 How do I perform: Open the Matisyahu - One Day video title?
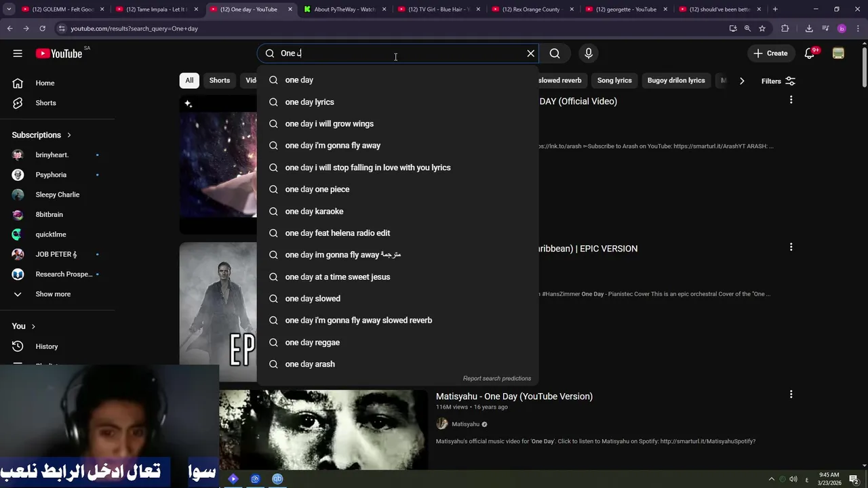tap(514, 396)
